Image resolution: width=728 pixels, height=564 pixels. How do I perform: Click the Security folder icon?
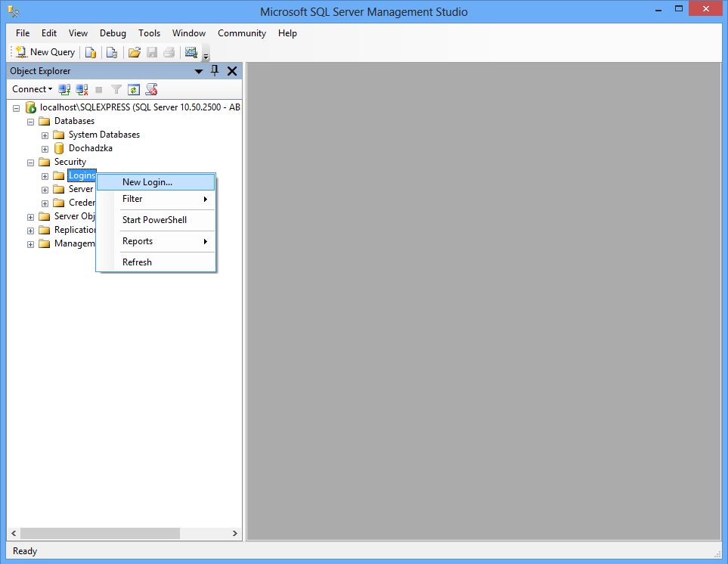[45, 162]
